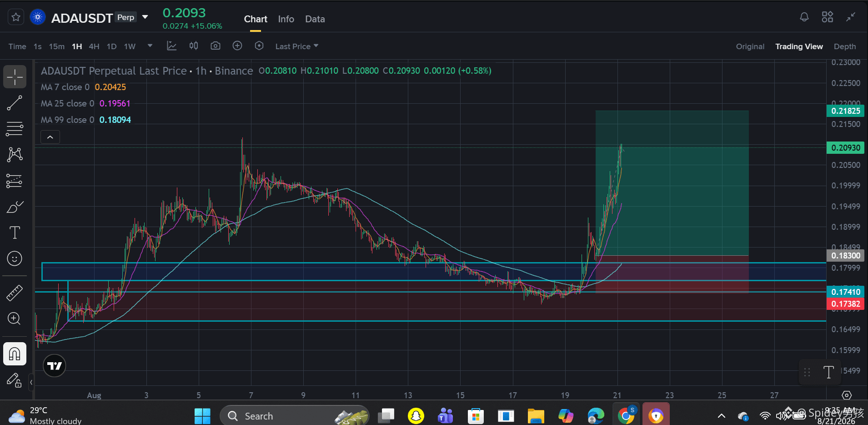Open the technical indicators icon
868x425 pixels.
click(x=171, y=46)
